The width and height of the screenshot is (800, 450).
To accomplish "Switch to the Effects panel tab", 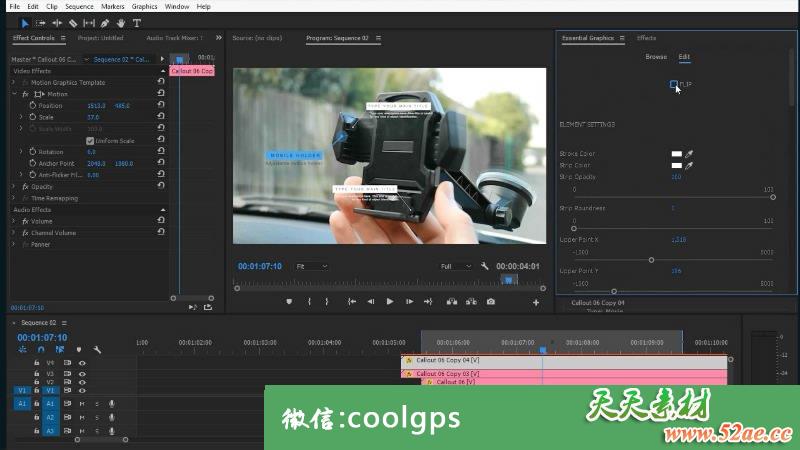I will tap(646, 38).
